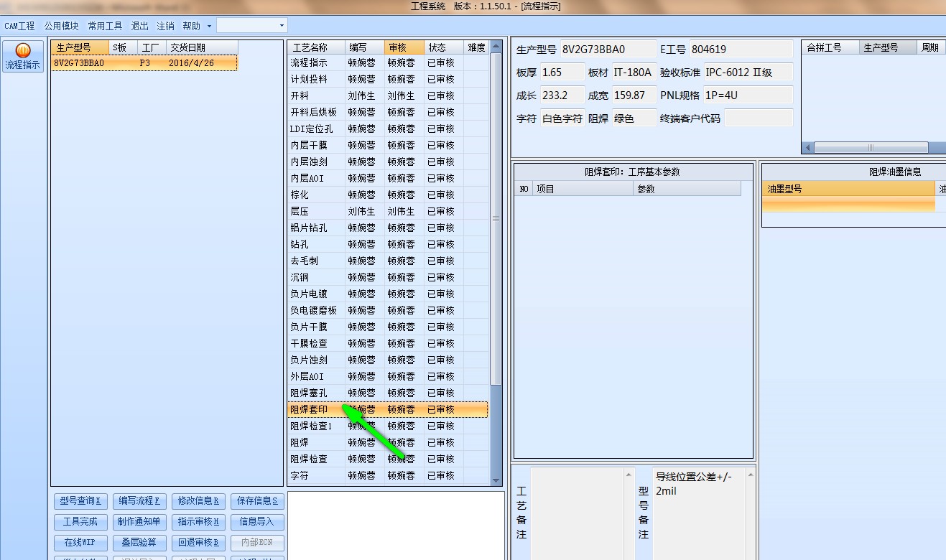Click the 生产型号 field showing 8V2G73BBA0

[x=608, y=50]
